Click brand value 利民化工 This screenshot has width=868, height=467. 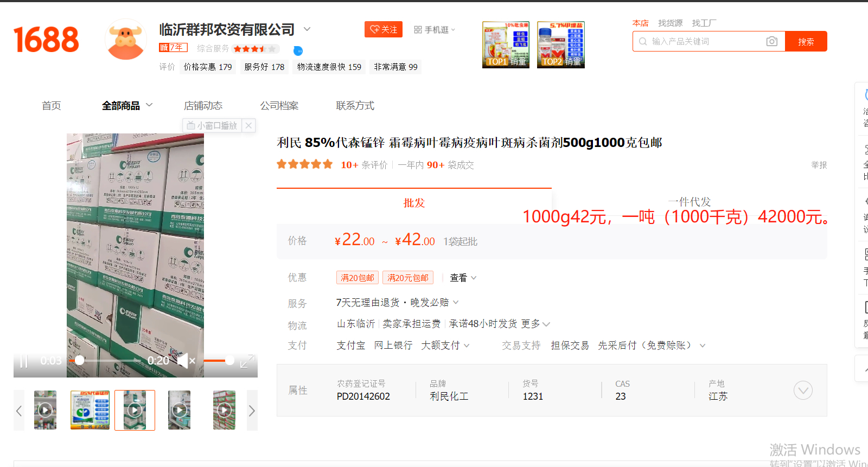tap(449, 396)
